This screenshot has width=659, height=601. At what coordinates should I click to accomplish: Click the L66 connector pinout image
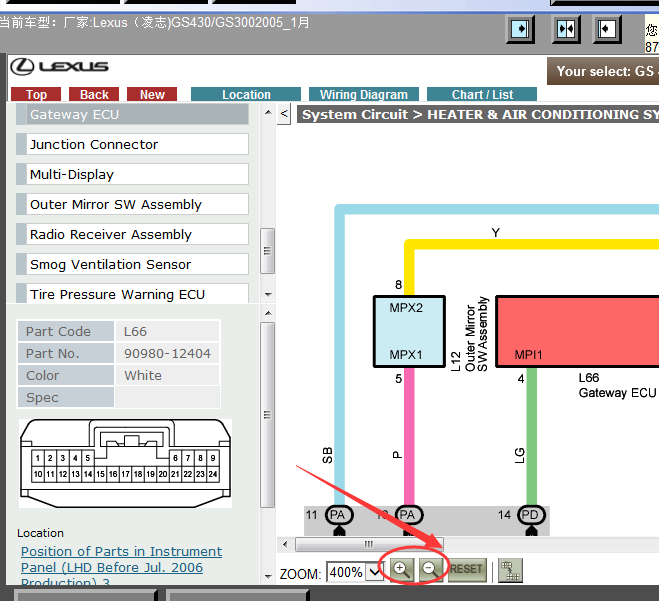[125, 463]
